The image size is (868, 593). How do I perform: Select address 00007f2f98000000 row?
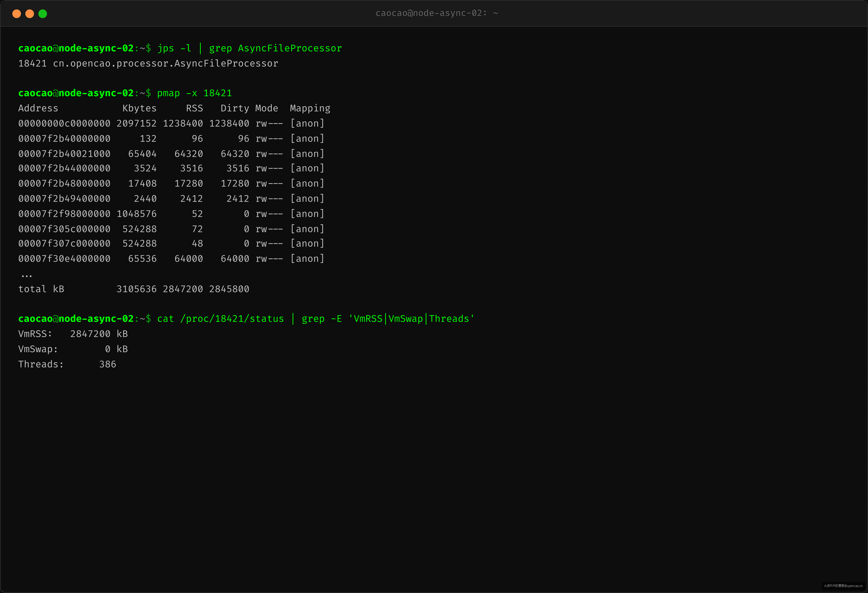171,214
